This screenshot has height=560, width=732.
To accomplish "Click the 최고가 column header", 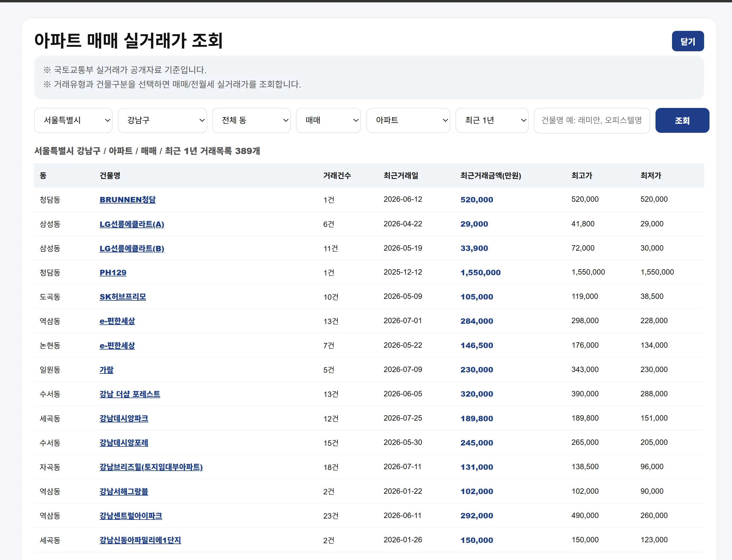I will pyautogui.click(x=582, y=176).
